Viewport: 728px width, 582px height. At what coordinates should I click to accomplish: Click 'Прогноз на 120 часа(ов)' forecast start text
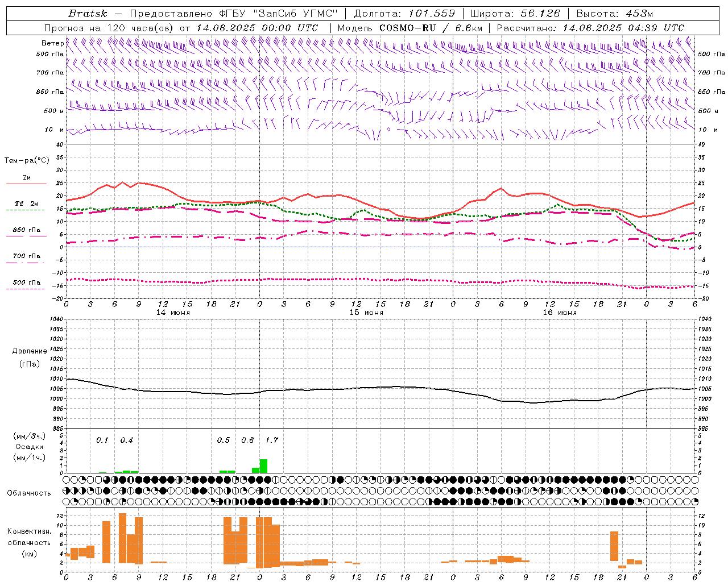coord(109,28)
